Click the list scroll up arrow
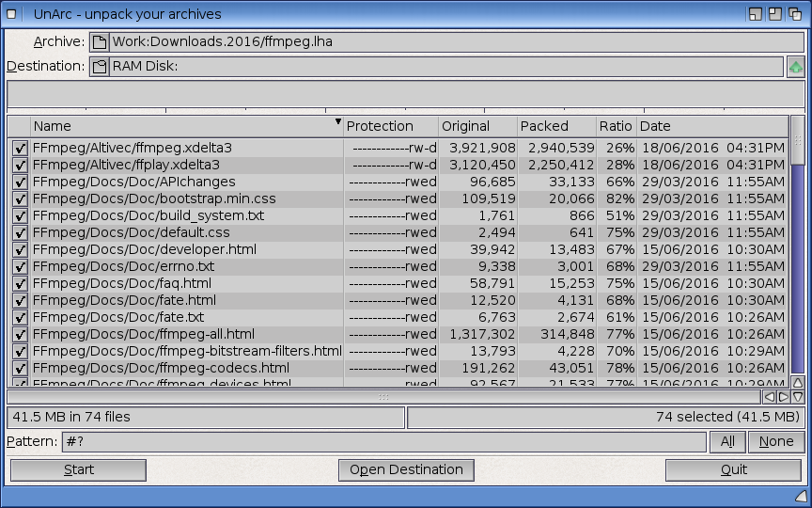This screenshot has height=508, width=812. pos(798,383)
